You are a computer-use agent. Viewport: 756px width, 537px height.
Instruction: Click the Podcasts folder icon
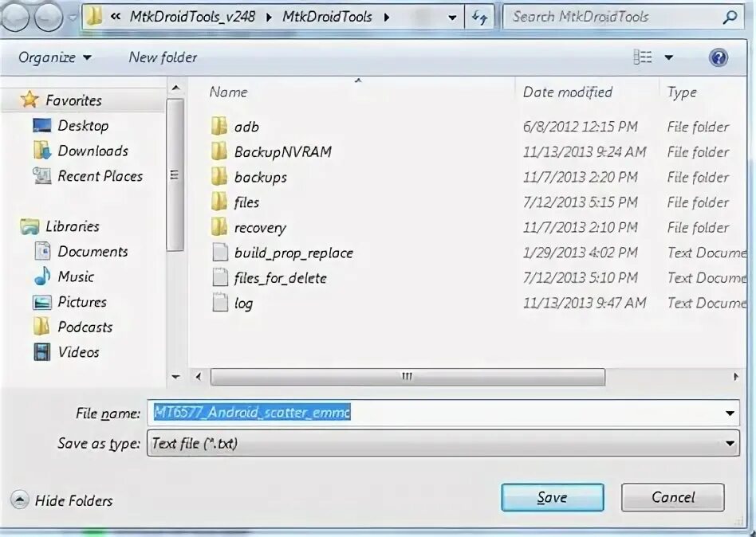pos(42,327)
